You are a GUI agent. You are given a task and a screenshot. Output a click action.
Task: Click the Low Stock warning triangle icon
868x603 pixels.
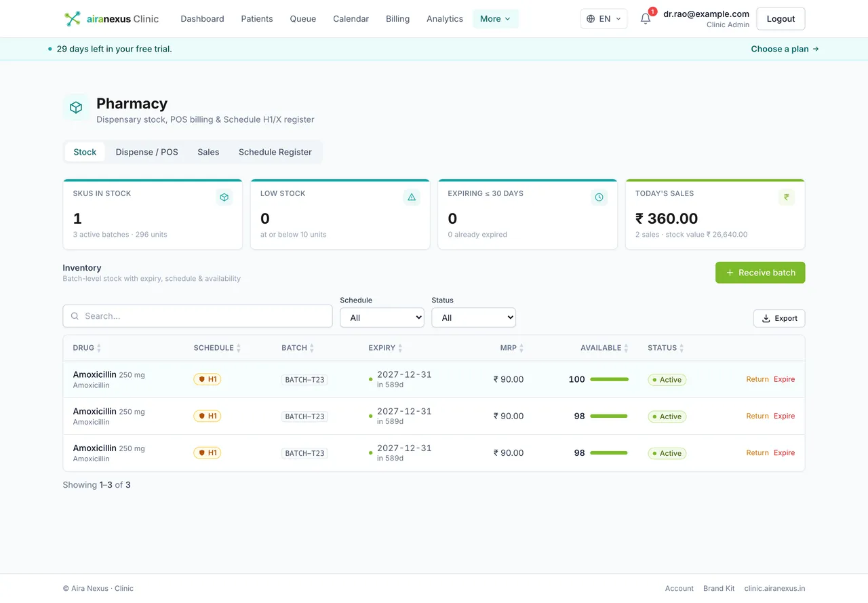pyautogui.click(x=412, y=197)
